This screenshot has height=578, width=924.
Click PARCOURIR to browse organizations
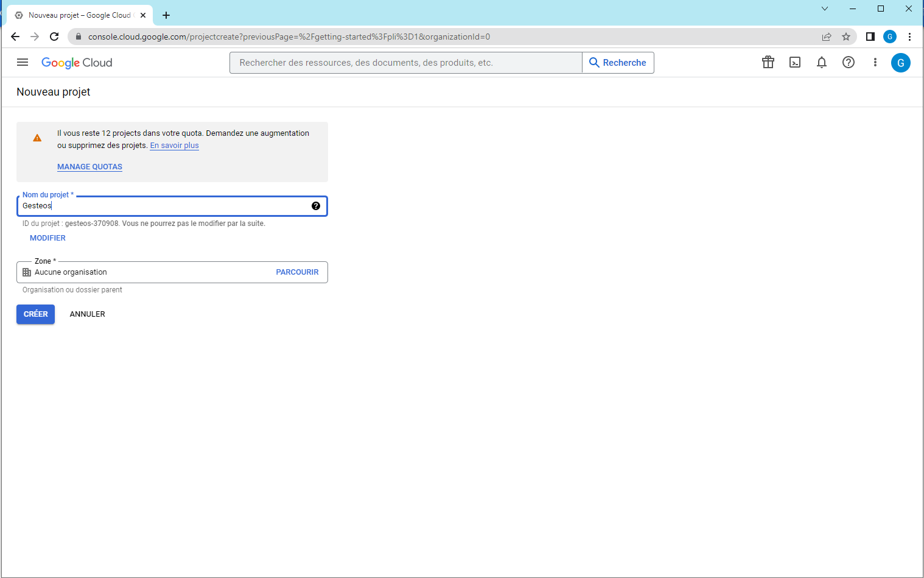coord(297,272)
